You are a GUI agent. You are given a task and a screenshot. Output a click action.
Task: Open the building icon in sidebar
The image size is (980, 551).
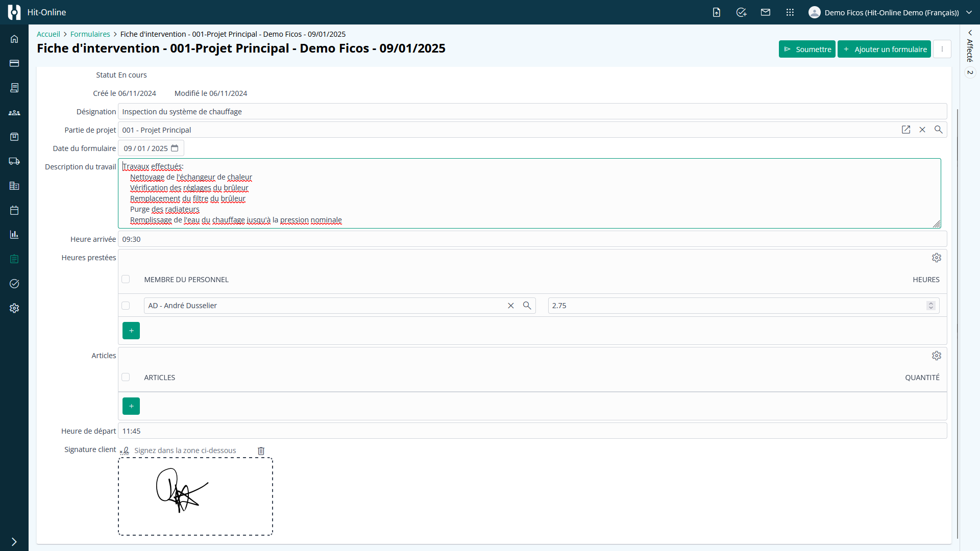[14, 186]
